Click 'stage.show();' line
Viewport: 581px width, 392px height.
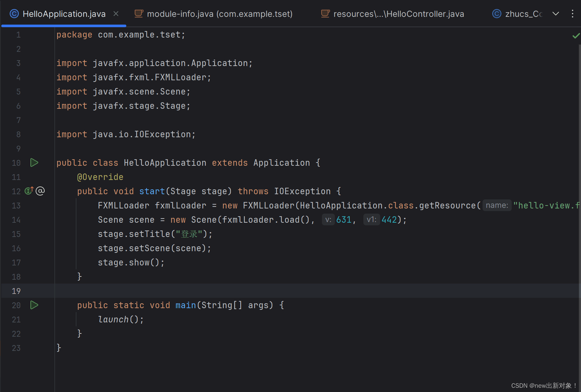[131, 263]
